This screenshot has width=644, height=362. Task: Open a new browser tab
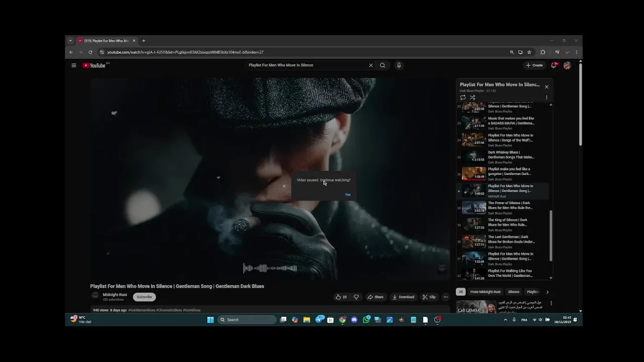tap(143, 41)
